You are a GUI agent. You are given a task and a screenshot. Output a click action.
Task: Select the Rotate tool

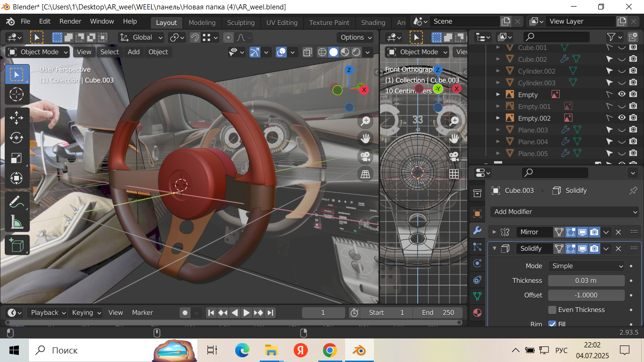[17, 138]
